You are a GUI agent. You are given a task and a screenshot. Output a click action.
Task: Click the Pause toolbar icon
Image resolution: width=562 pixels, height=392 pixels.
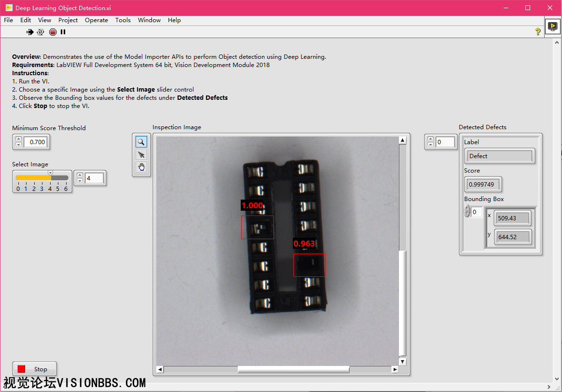(x=63, y=32)
